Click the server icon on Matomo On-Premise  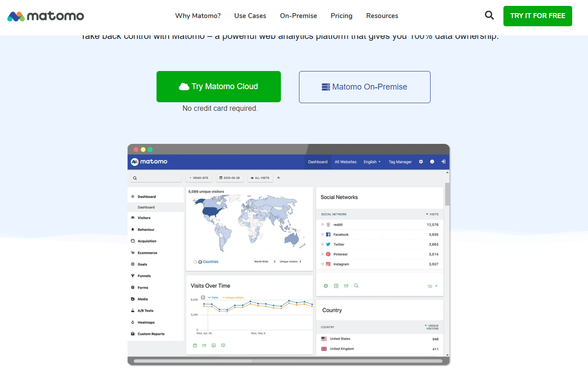tap(326, 87)
